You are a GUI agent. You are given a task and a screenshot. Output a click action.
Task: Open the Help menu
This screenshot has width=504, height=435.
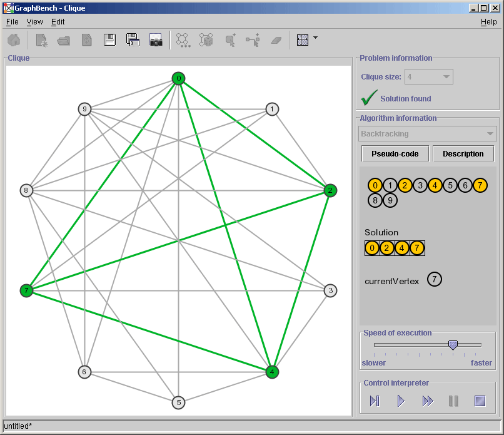[x=488, y=22]
